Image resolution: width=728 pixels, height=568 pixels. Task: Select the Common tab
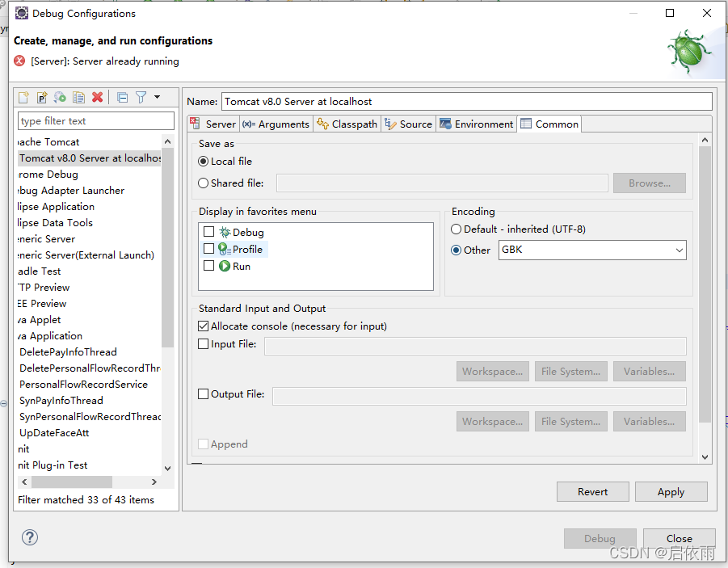(x=549, y=124)
